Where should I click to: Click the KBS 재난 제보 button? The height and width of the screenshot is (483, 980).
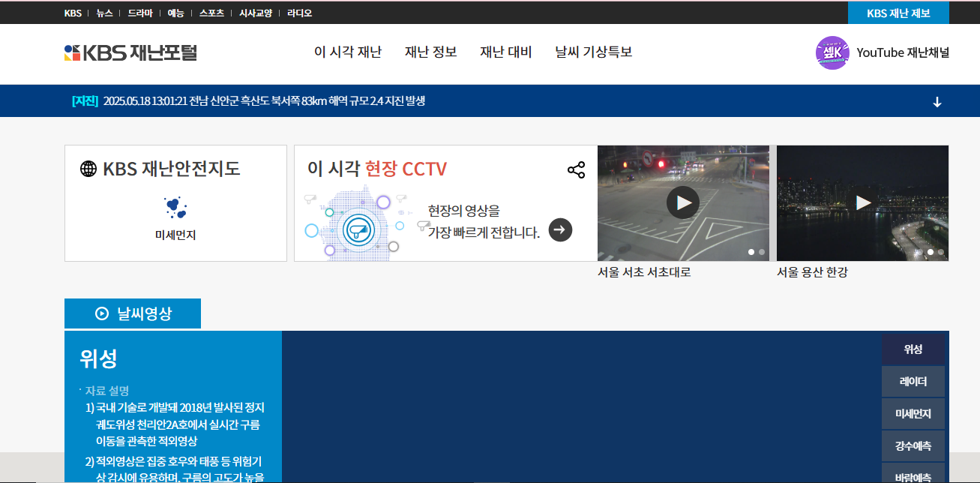(898, 13)
